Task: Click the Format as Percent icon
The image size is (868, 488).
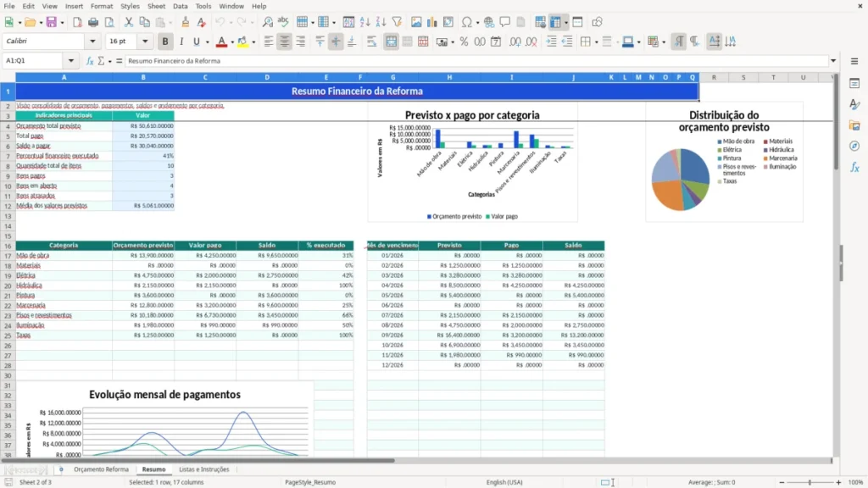Action: pos(464,42)
